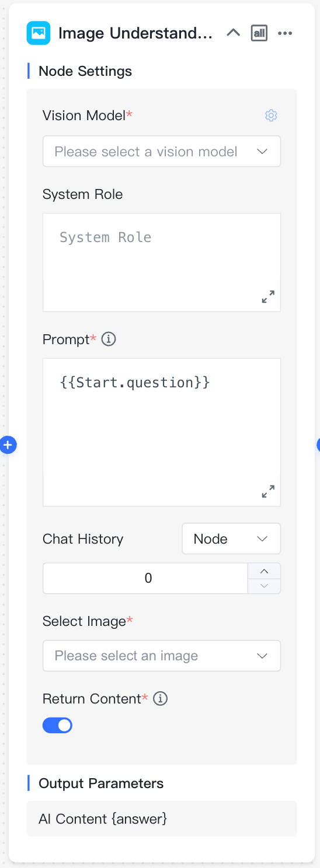The height and width of the screenshot is (868, 320).
Task: Click the icon next to the ellipsis menu
Action: point(259,33)
